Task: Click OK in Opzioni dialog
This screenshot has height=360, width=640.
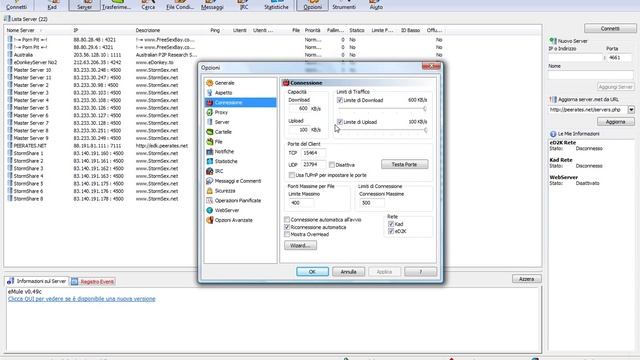Action: [x=312, y=272]
